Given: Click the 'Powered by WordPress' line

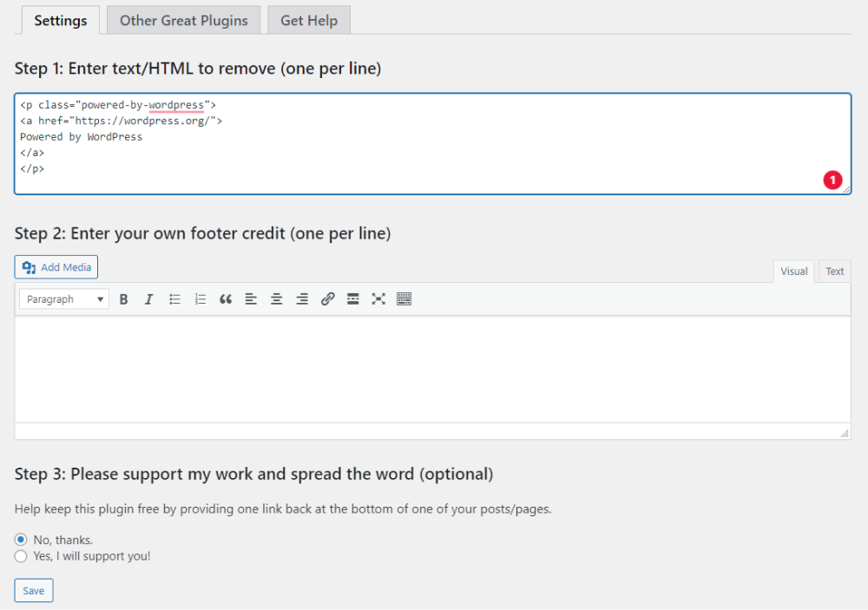Looking at the screenshot, I should [x=82, y=137].
